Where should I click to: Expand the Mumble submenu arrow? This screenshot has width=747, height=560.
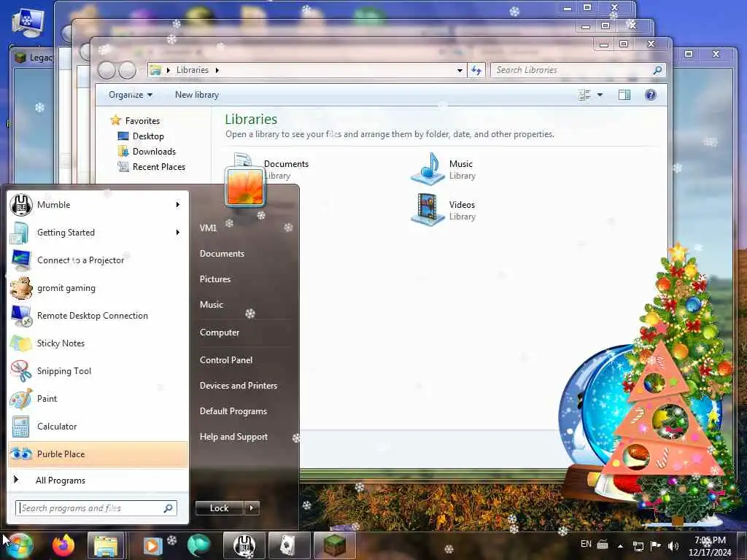tap(178, 205)
